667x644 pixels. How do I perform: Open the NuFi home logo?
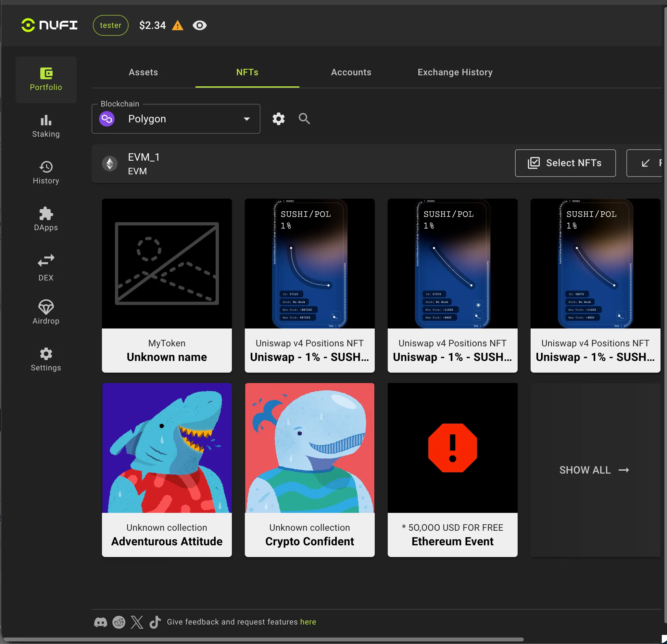pyautogui.click(x=49, y=25)
